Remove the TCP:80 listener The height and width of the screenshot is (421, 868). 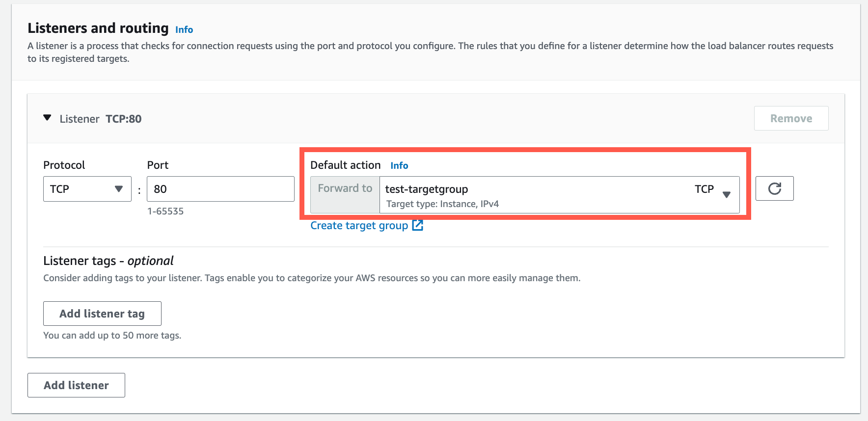point(790,118)
